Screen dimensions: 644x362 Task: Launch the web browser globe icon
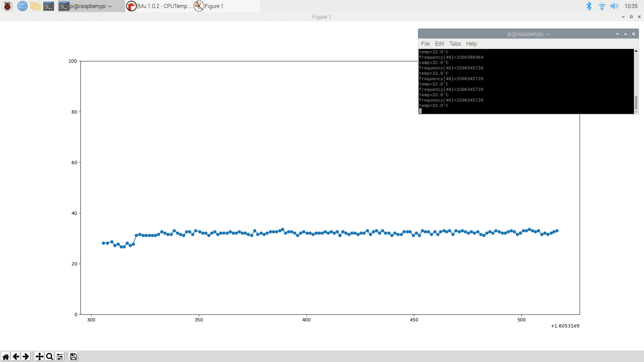(22, 6)
